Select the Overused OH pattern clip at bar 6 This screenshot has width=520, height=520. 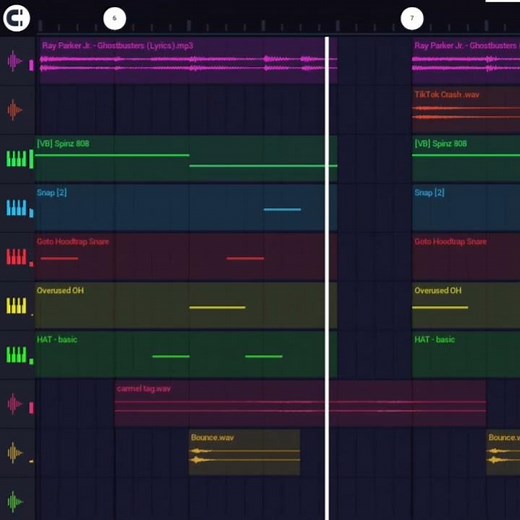[x=186, y=306]
